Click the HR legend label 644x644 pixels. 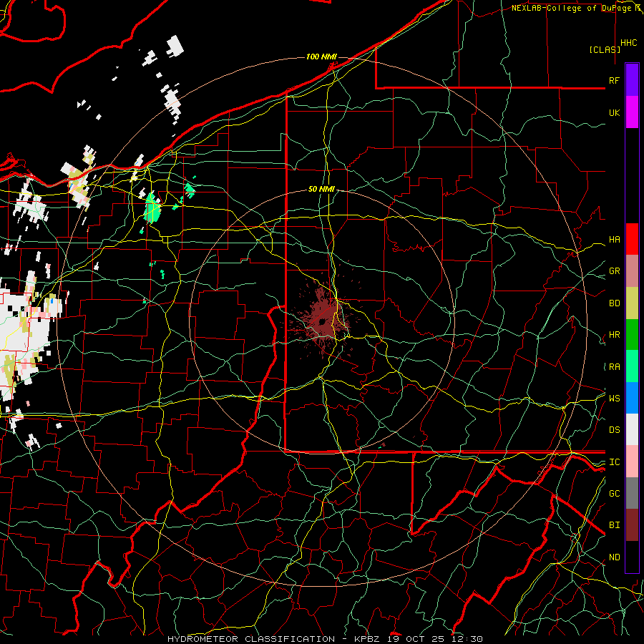(614, 335)
